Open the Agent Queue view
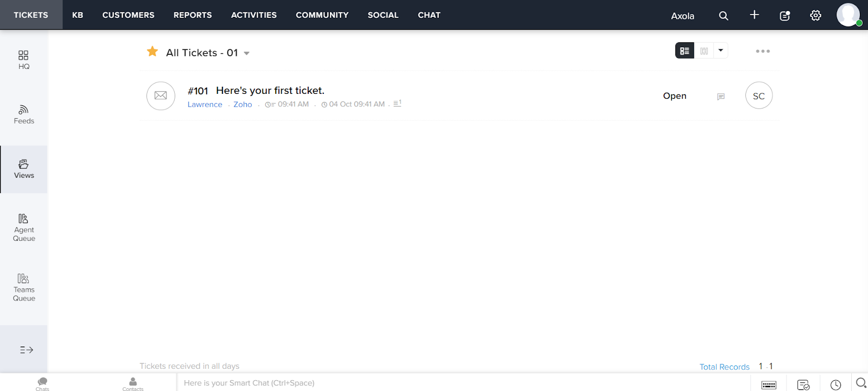 23,227
